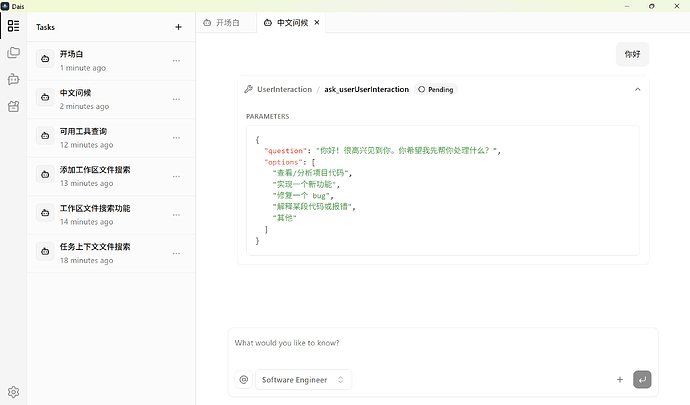The width and height of the screenshot is (690, 405).
Task: Click the context target icon in the input bar
Action: point(244,379)
